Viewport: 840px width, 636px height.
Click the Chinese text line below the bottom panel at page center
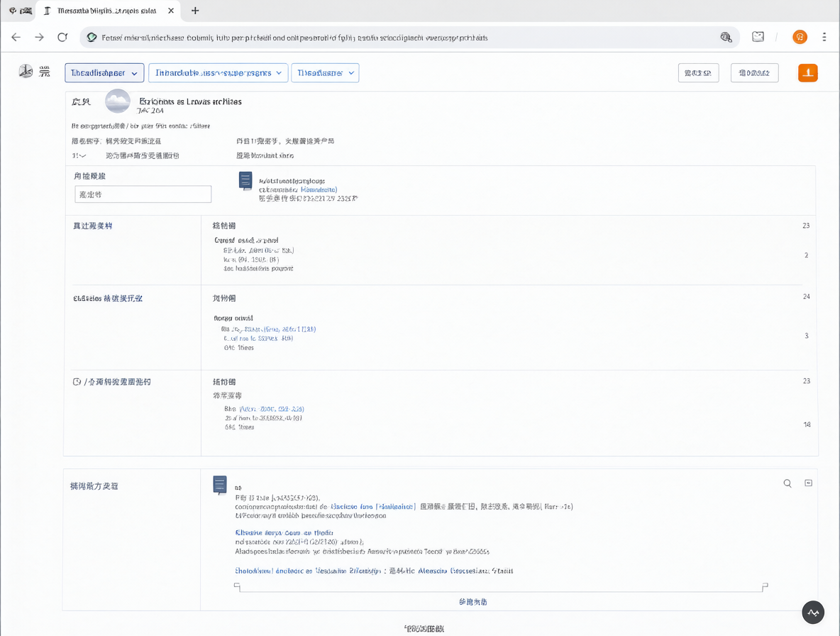tap(424, 628)
